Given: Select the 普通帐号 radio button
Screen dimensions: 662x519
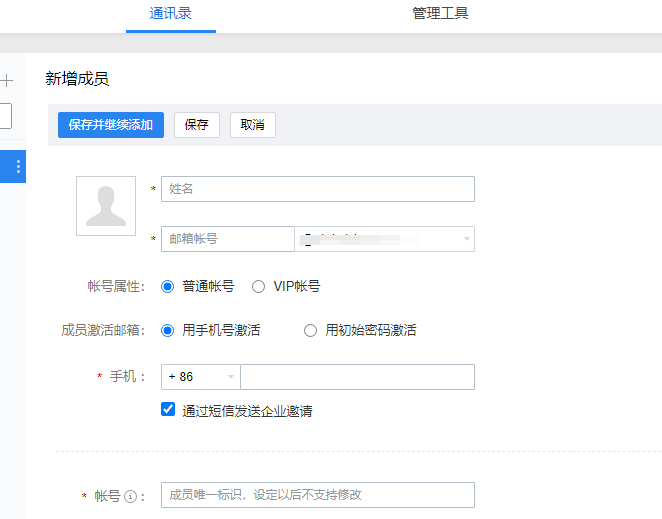Looking at the screenshot, I should [x=168, y=286].
